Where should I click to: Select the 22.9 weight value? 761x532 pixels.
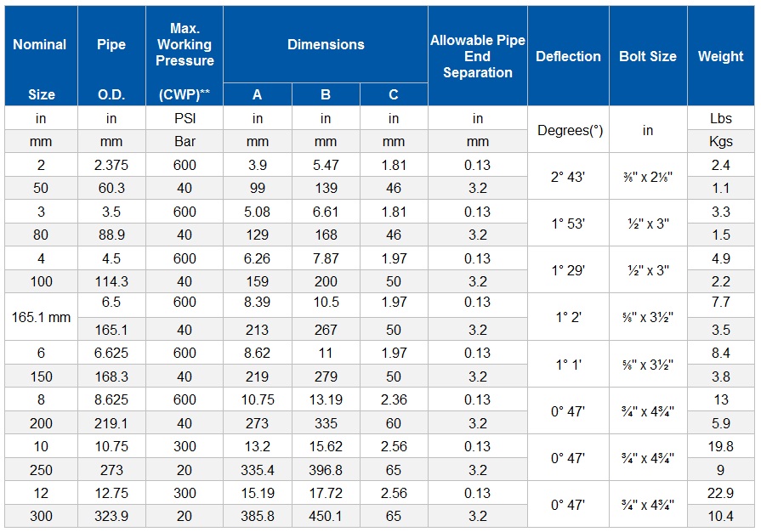[x=720, y=493]
